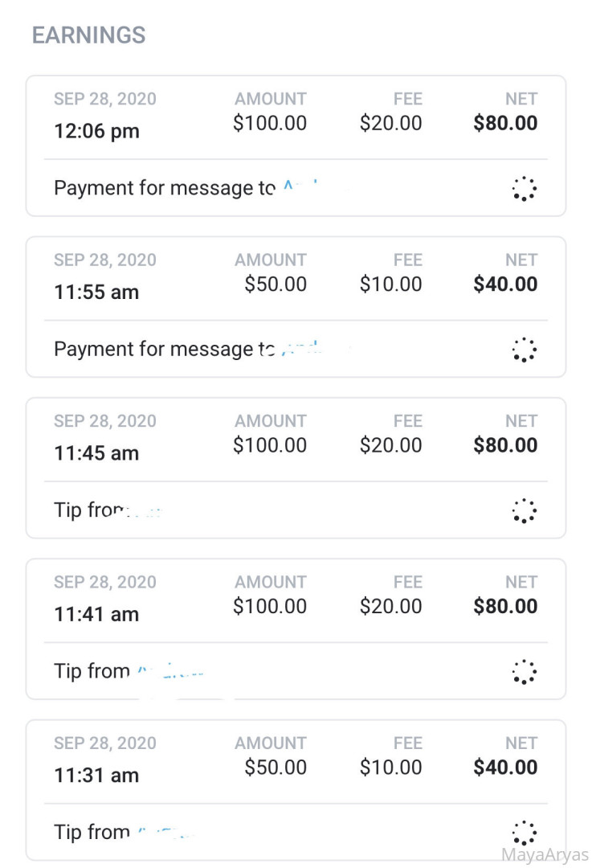Viewport: 592px width, 868px height.
Task: Click the $80.00 net value for 11:45 am
Action: [x=505, y=445]
